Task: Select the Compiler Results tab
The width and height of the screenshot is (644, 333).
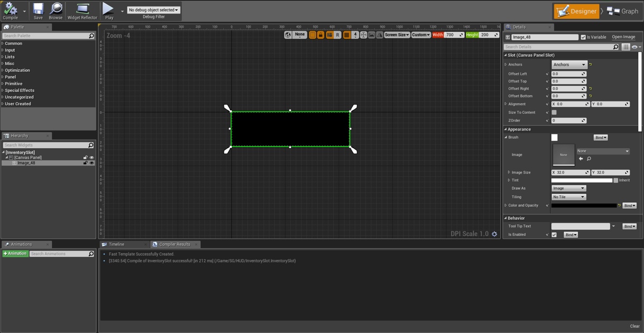Action: pos(175,244)
